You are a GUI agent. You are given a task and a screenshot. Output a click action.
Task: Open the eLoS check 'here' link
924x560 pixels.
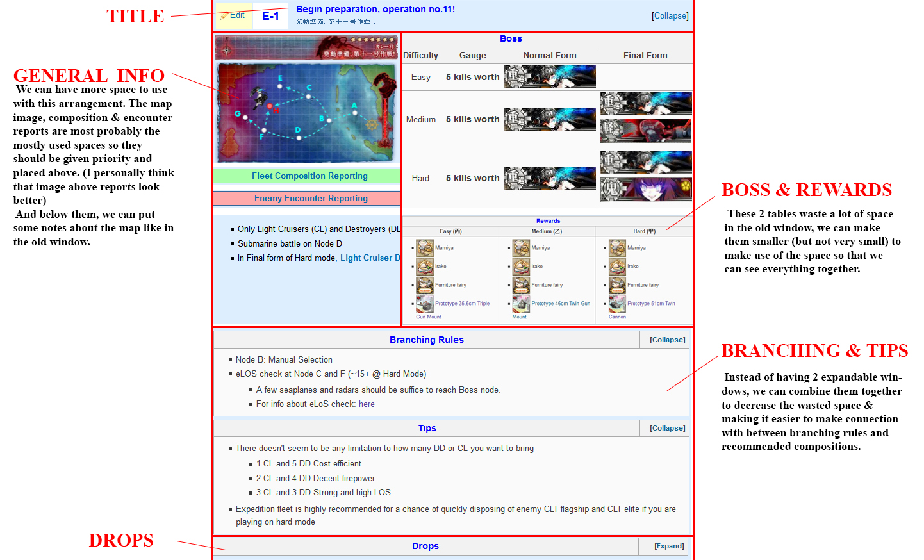367,404
